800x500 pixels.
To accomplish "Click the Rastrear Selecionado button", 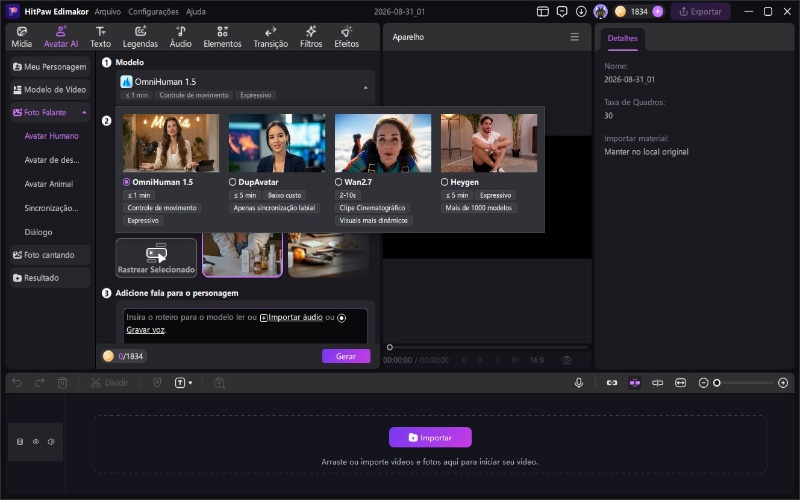I will 156,258.
